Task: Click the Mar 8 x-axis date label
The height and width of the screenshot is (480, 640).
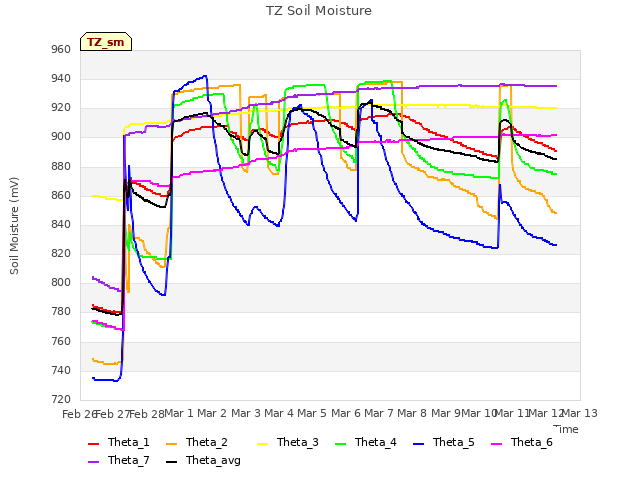Action: [x=412, y=413]
